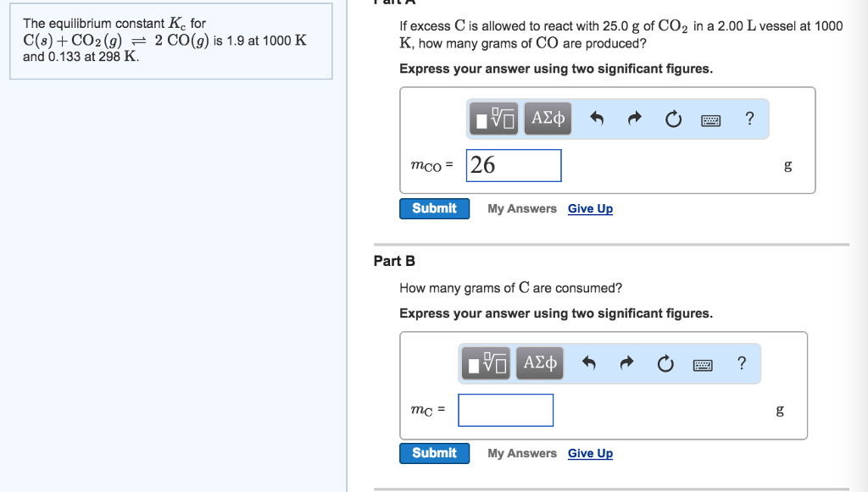Submit the Part A answer

tap(434, 208)
